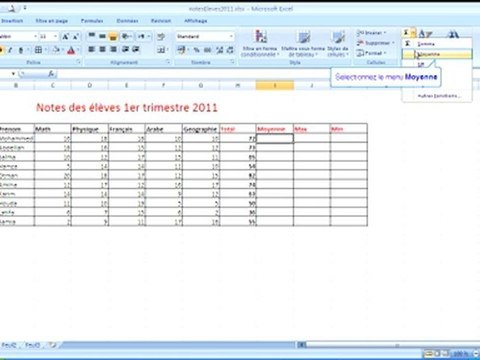Screen dimensions: 480x360
Task: Click the Insérer cells button
Action: [x=372, y=33]
